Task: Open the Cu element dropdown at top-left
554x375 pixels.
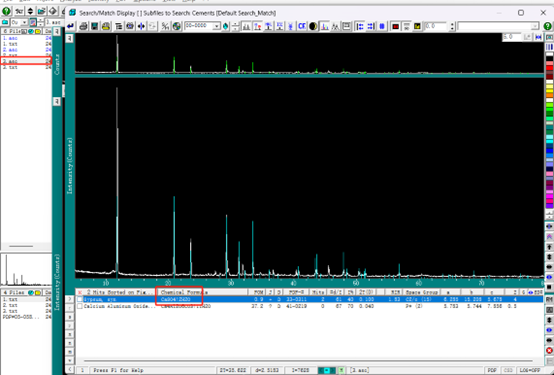Action: tap(19, 22)
